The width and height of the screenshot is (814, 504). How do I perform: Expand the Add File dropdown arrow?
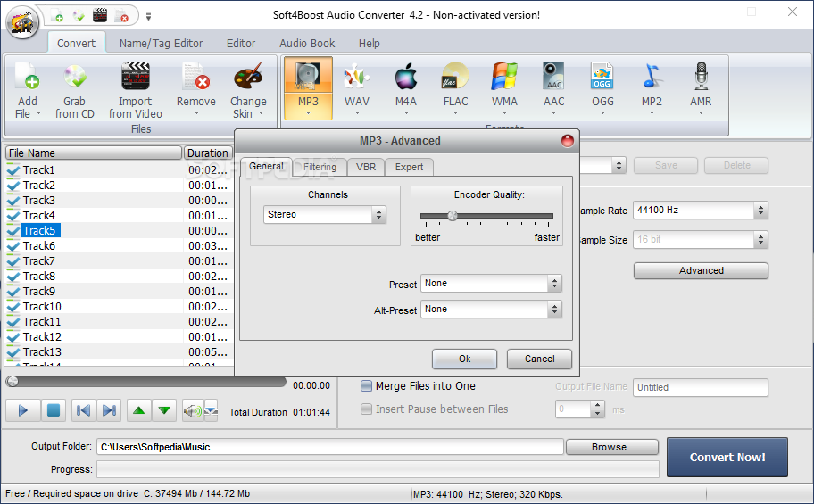(x=38, y=113)
